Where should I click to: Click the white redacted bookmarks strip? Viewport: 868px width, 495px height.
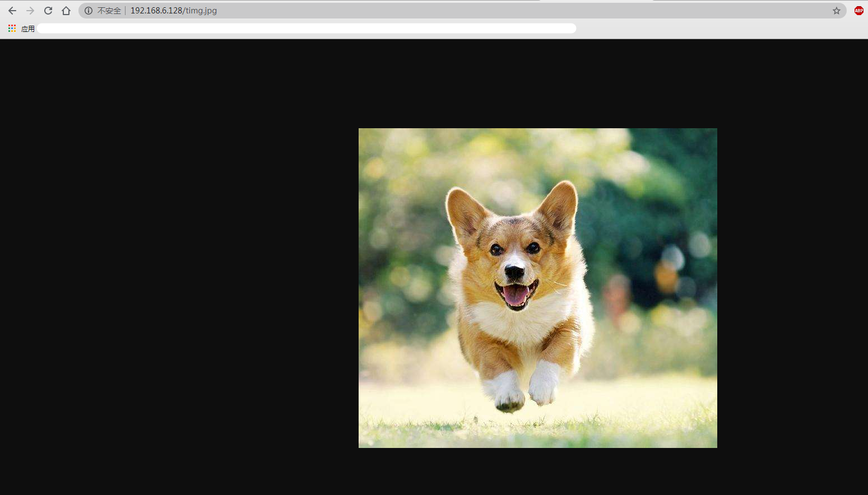pos(307,29)
